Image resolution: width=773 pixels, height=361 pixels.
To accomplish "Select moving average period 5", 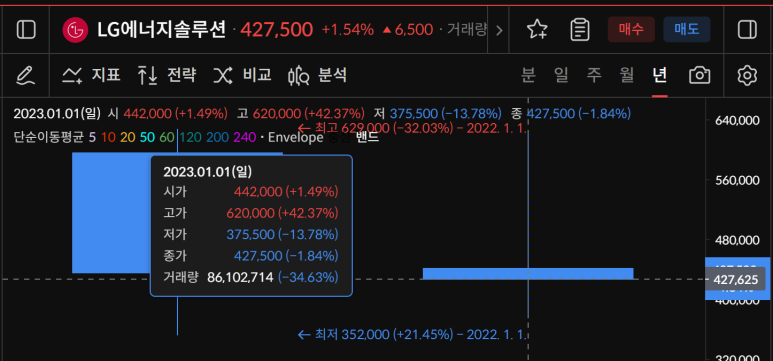I will click(92, 137).
